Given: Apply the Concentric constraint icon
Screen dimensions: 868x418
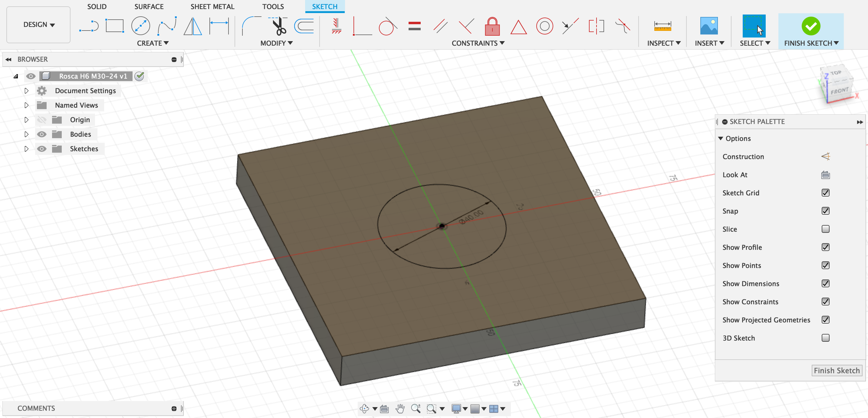Looking at the screenshot, I should [544, 26].
